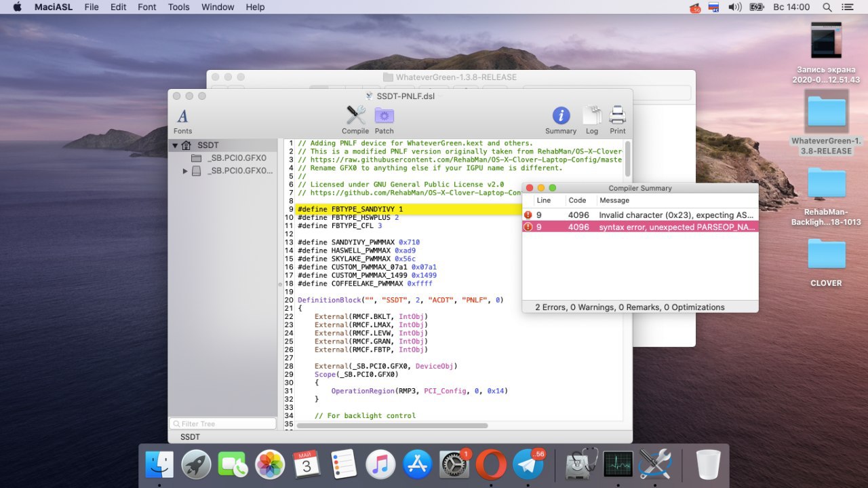868x488 pixels.
Task: Select the SSDT house icon in tree
Action: (x=186, y=145)
